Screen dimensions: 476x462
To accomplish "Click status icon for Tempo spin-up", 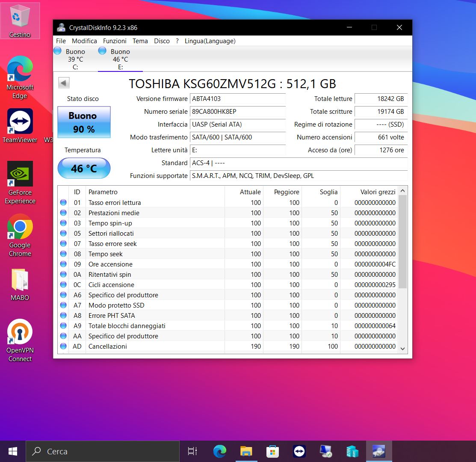I will coord(63,223).
